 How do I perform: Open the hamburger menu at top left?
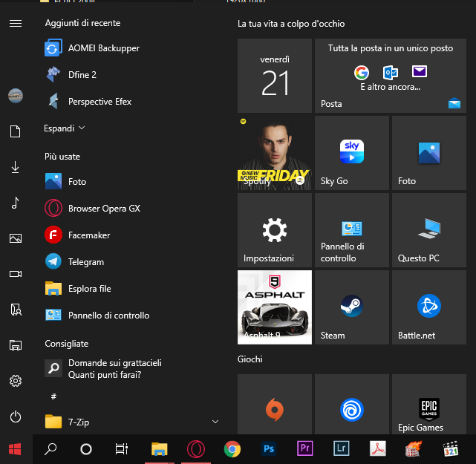coord(16,23)
